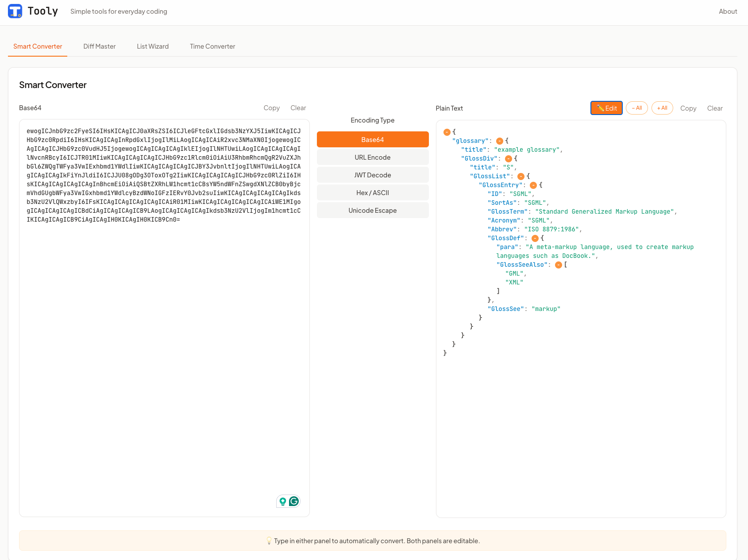
Task: Collapse all nodes with "- All"
Action: click(x=637, y=108)
